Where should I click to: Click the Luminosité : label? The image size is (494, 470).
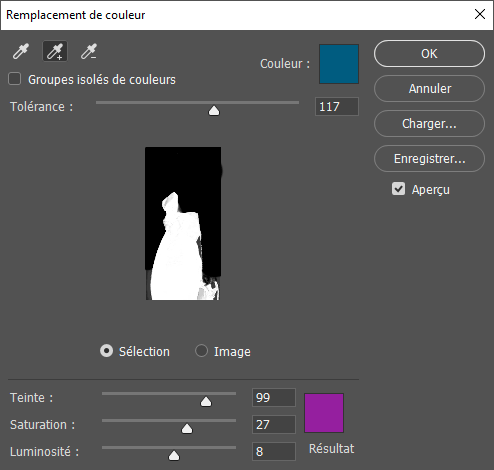pyautogui.click(x=45, y=452)
